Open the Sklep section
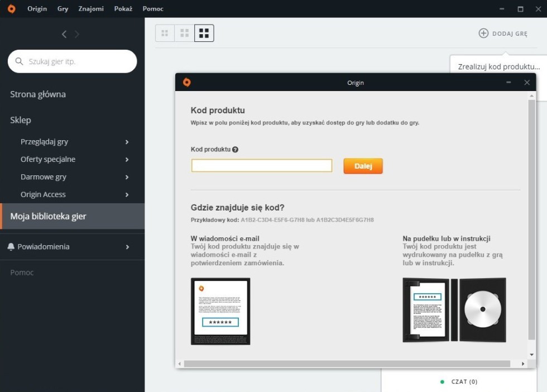The image size is (547, 392). (x=21, y=120)
